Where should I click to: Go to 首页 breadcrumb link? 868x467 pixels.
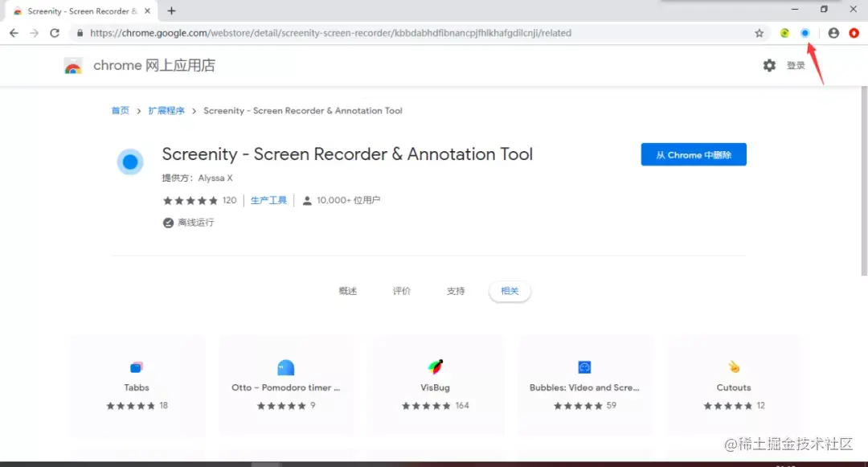(x=120, y=111)
